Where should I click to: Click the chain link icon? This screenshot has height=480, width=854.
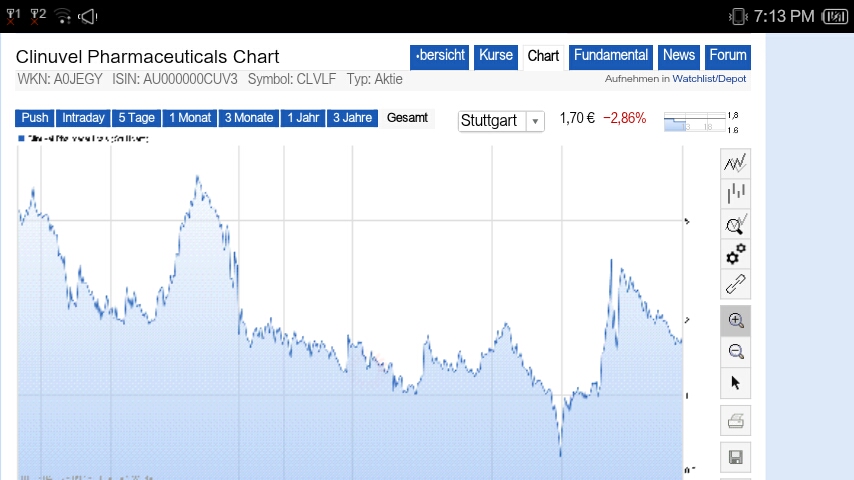click(x=736, y=284)
